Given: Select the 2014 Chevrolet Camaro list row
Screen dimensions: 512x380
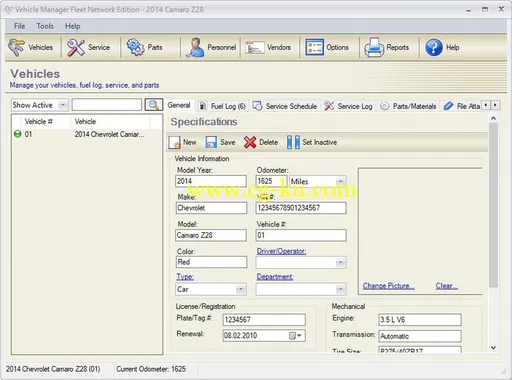Looking at the screenshot, I should pyautogui.click(x=87, y=134).
